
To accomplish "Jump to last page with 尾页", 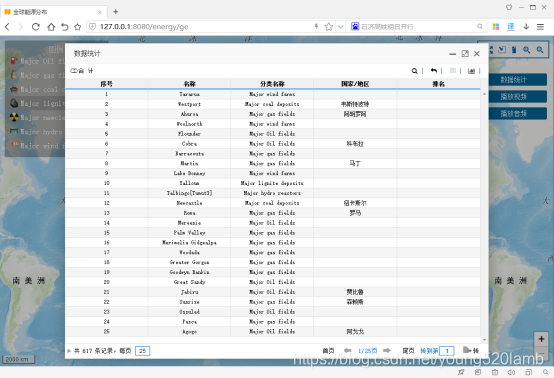I will pyautogui.click(x=408, y=351).
